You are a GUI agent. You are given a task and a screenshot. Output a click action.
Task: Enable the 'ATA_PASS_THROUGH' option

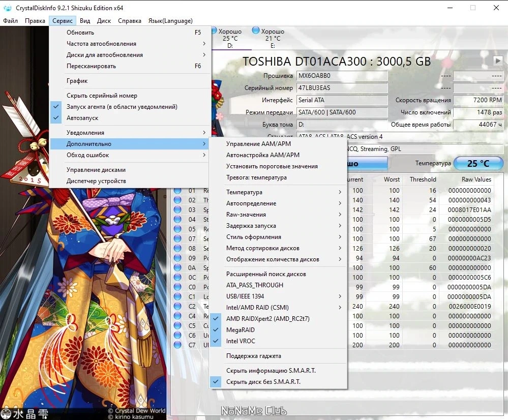[x=278, y=285]
